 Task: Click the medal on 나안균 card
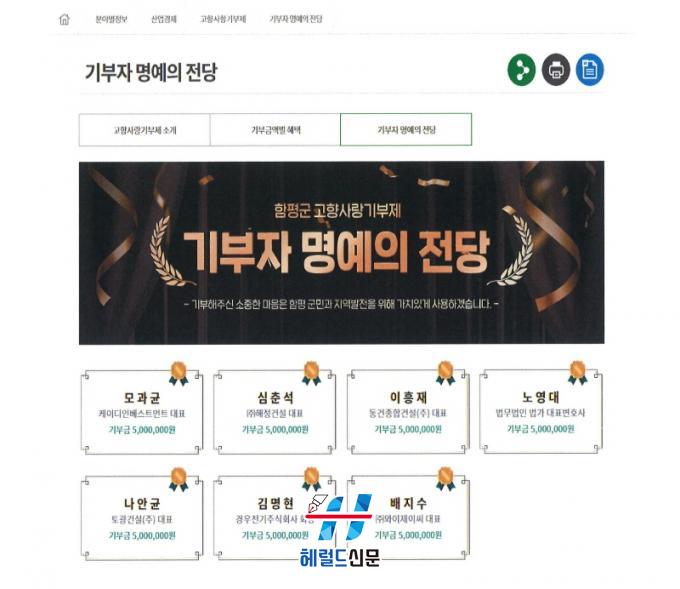pyautogui.click(x=179, y=479)
